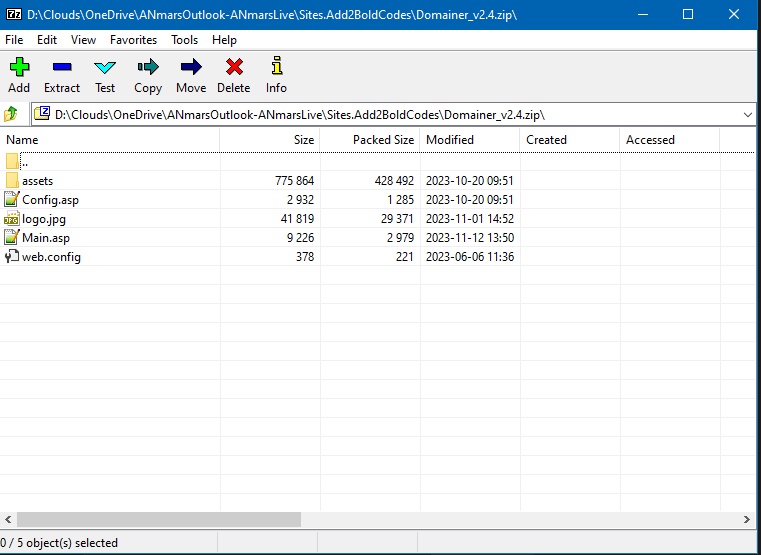Click the Move arrow icon
This screenshot has height=555, width=761.
coord(191,68)
